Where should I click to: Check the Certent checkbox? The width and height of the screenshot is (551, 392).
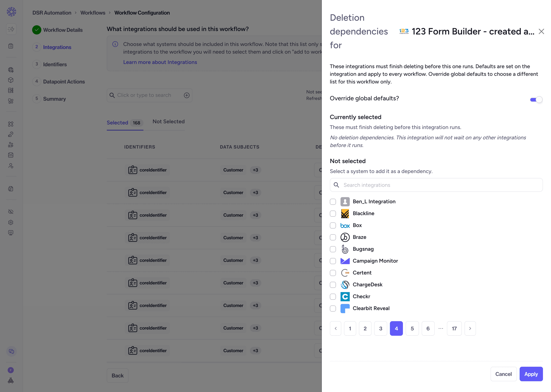[x=333, y=273]
